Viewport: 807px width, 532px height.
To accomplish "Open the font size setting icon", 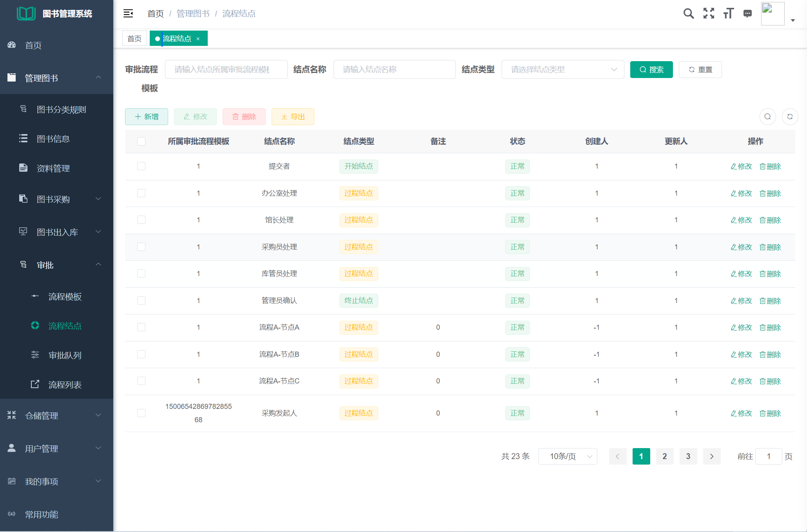I will point(728,14).
